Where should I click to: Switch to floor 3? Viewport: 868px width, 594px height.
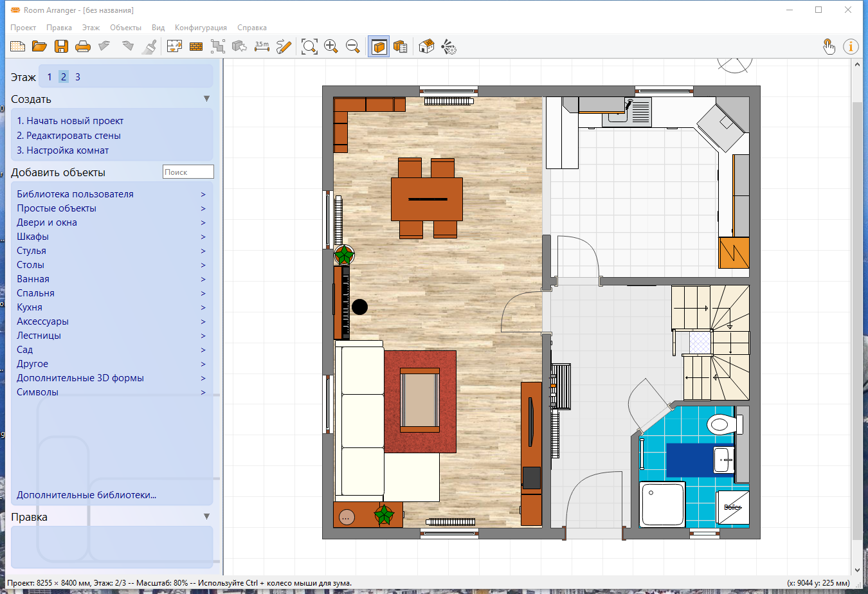[78, 77]
